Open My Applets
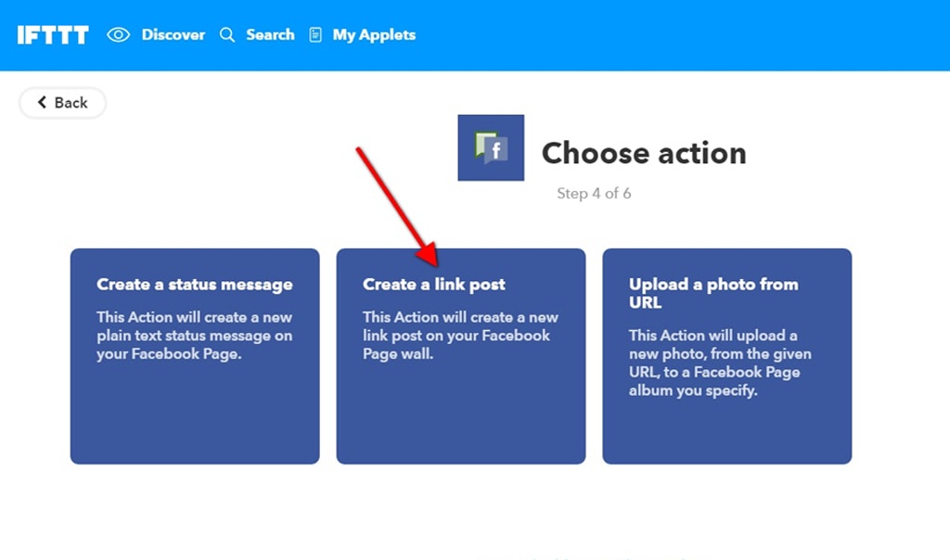950x560 pixels. (x=374, y=35)
